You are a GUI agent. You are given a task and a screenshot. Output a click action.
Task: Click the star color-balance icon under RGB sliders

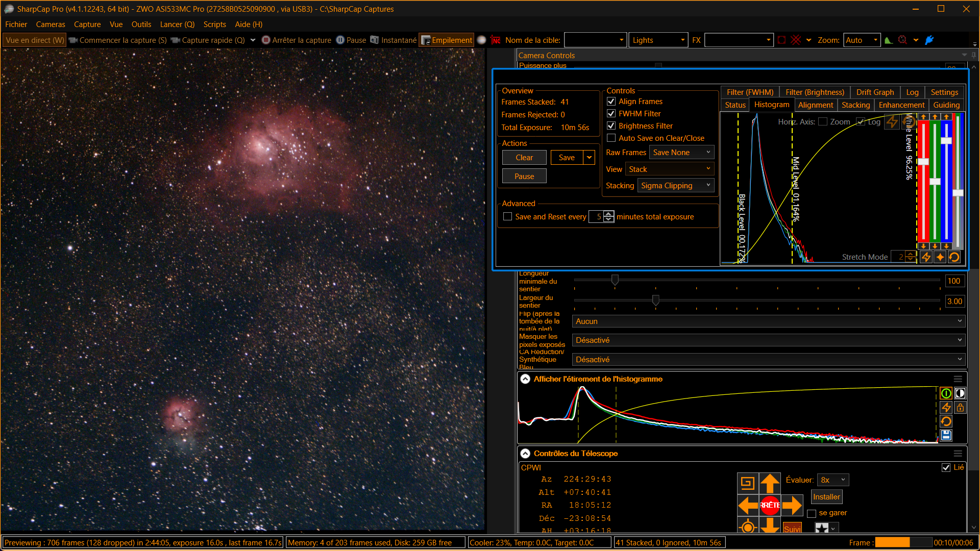click(x=940, y=257)
